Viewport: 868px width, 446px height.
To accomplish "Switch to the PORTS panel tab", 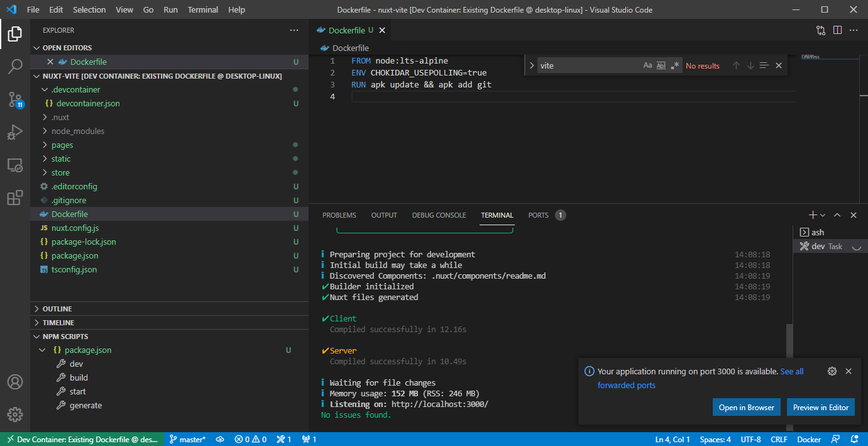I will [539, 215].
